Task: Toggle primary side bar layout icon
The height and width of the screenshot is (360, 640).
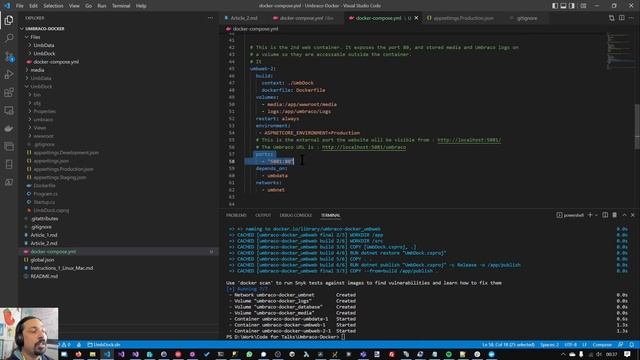Action: [x=555, y=6]
